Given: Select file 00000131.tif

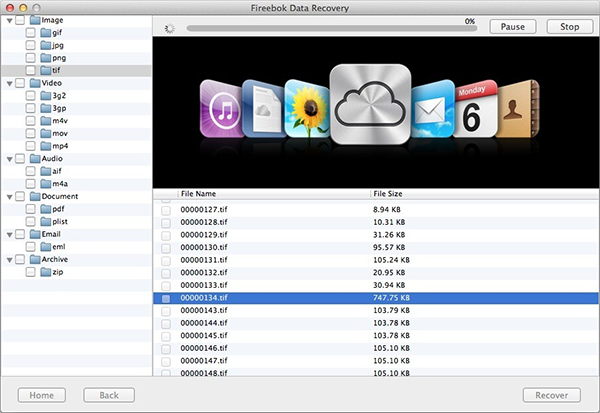Looking at the screenshot, I should (x=376, y=260).
